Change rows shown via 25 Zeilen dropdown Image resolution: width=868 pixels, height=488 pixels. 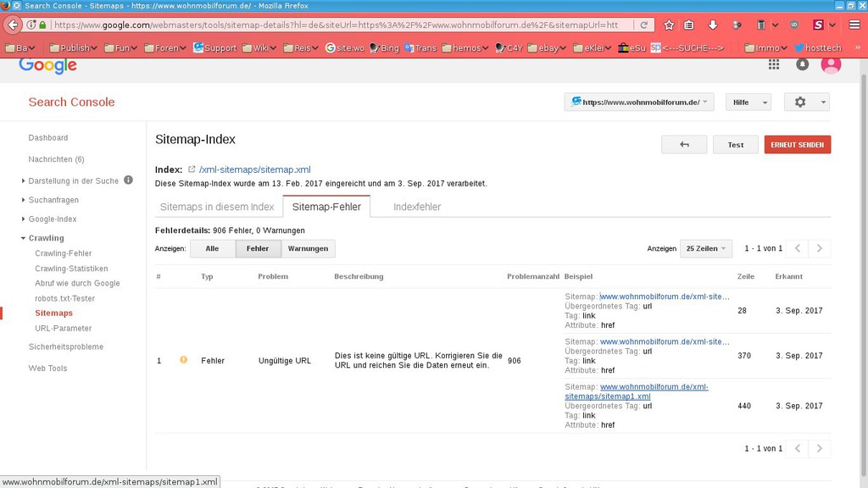click(x=706, y=248)
